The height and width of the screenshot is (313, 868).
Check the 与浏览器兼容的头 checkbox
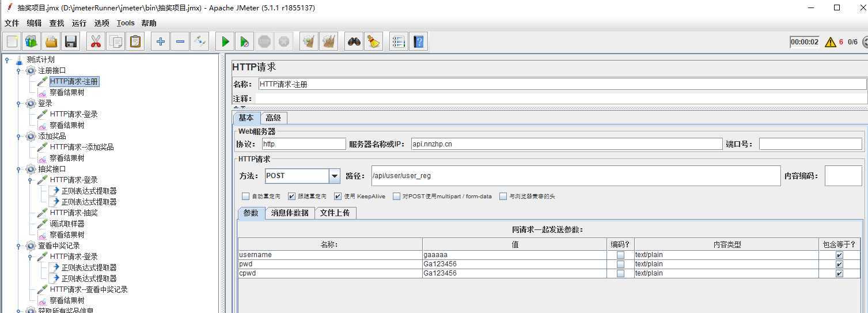[x=503, y=196]
